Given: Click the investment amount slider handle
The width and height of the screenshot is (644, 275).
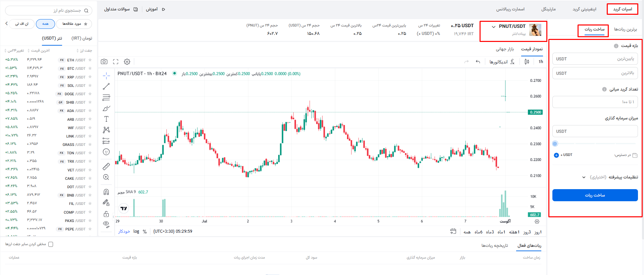Looking at the screenshot, I should click(555, 144).
